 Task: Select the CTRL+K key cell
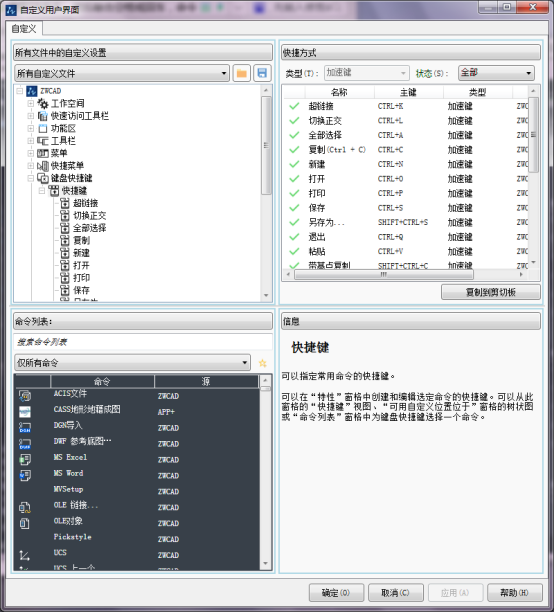click(x=390, y=106)
